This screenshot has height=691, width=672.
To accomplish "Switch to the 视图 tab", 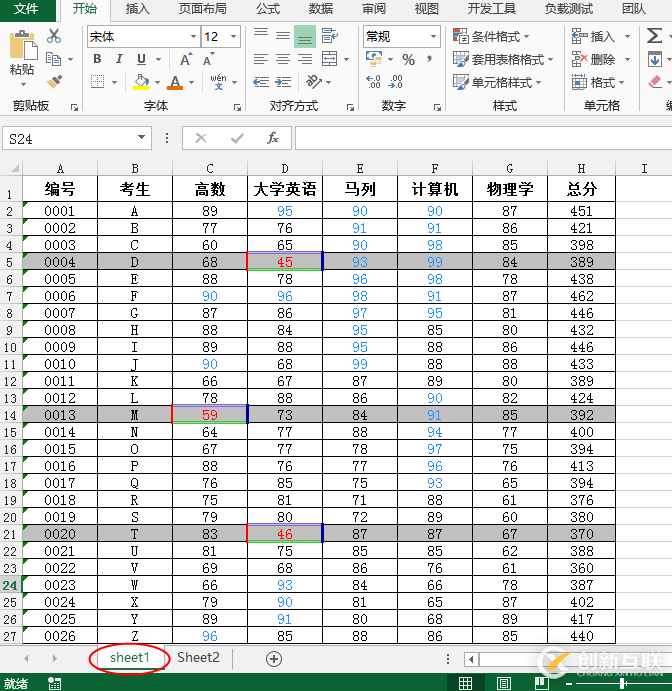I will pos(427,9).
